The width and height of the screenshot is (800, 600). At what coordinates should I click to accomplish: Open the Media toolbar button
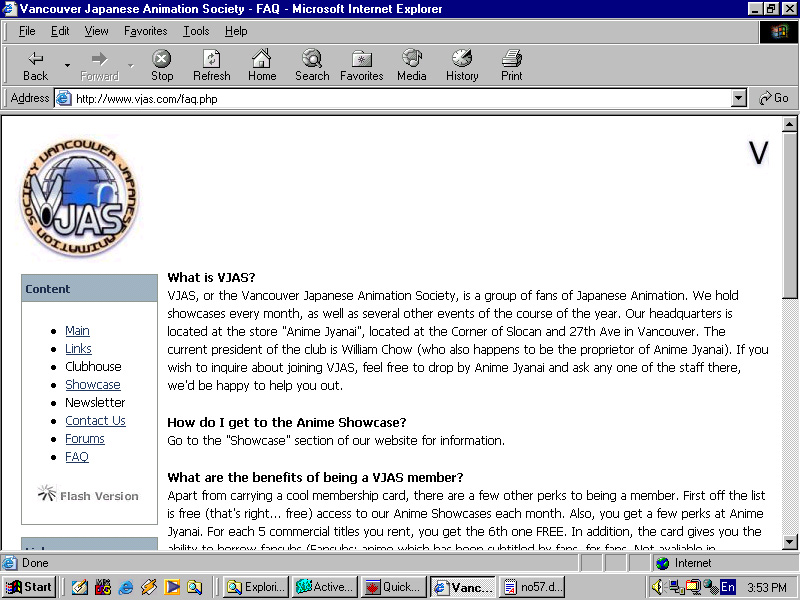tap(412, 66)
